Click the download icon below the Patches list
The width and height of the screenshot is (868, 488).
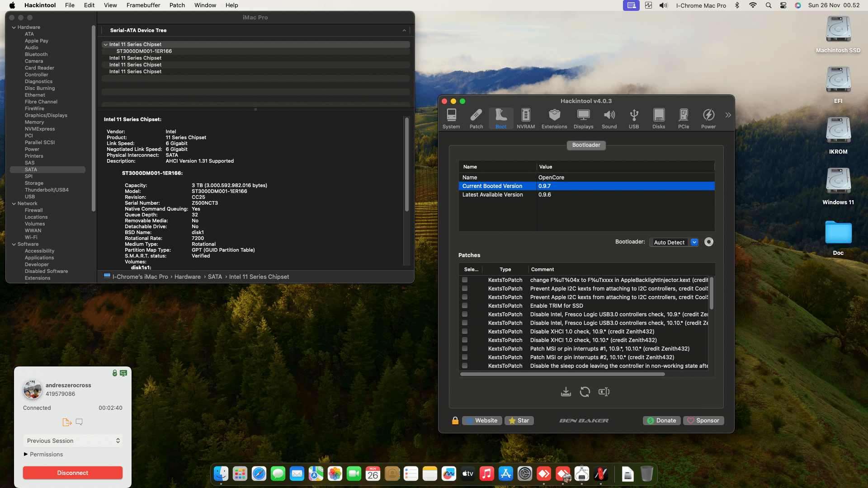[x=566, y=392]
